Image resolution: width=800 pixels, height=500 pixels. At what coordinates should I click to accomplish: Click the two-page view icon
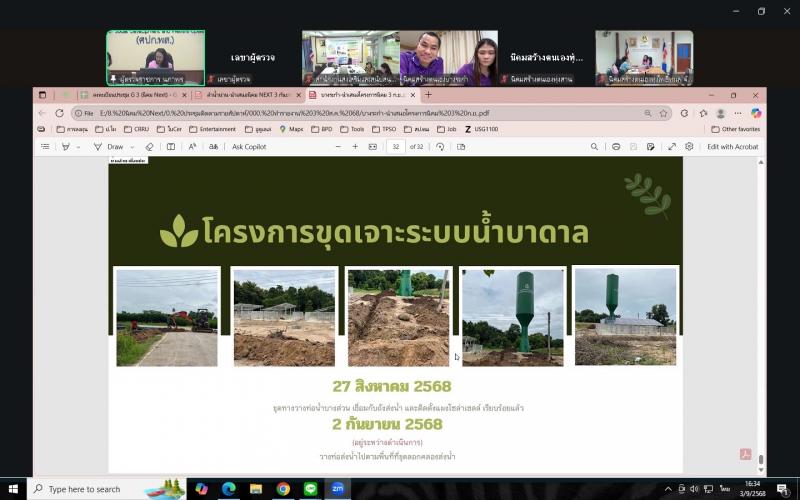[461, 147]
